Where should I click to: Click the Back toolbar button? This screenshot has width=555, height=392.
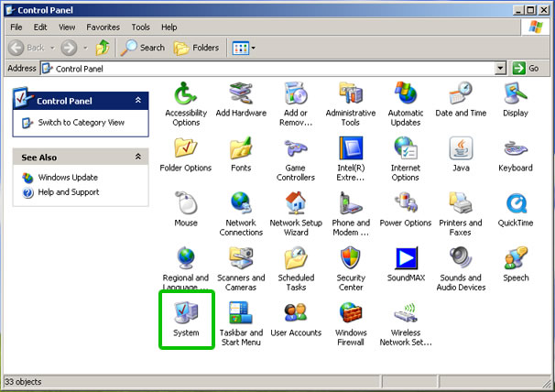[x=27, y=48]
